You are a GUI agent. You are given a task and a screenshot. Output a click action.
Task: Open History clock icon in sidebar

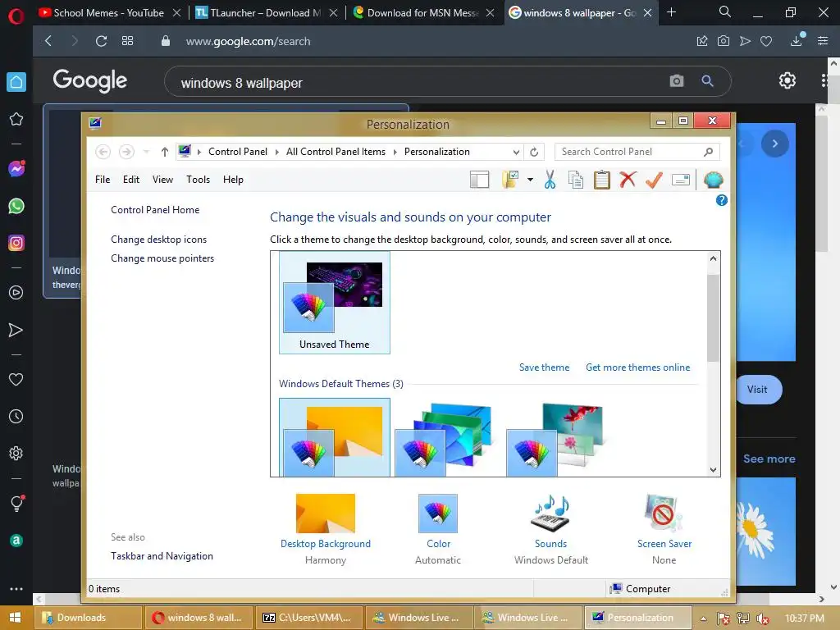(16, 416)
